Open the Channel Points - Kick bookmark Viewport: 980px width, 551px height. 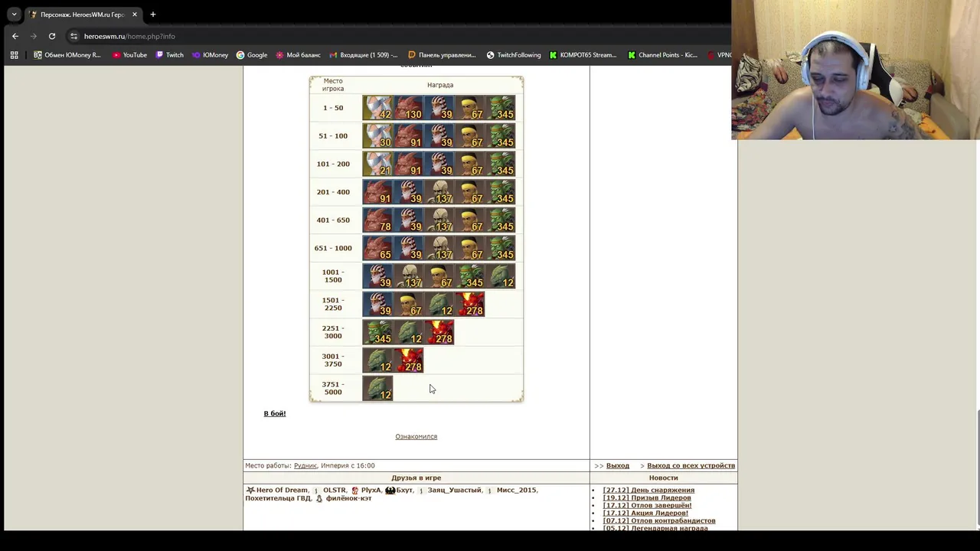662,55
